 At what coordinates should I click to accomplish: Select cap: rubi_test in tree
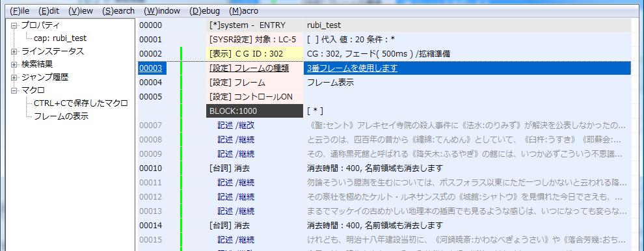tap(60, 38)
